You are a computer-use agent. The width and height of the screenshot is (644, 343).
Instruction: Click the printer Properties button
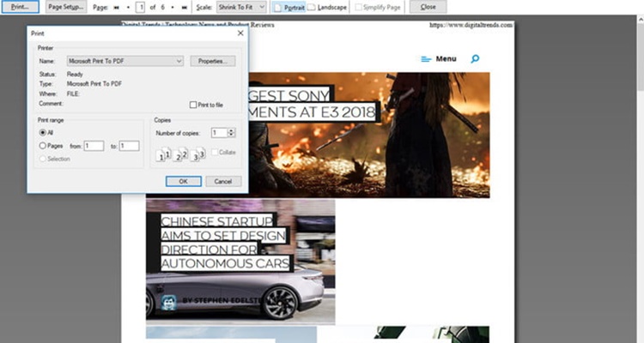[x=211, y=61]
